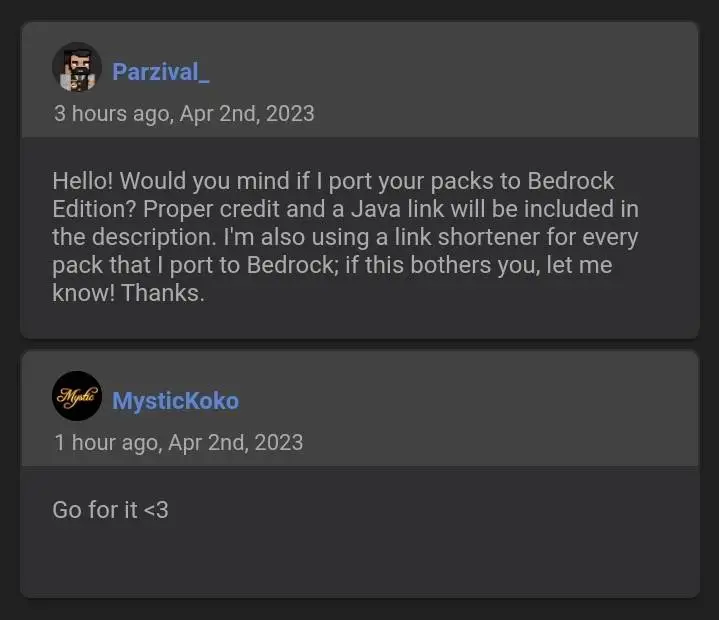
Task: Click MysticKoko's gold Mystic logo avatar
Action: click(x=76, y=397)
